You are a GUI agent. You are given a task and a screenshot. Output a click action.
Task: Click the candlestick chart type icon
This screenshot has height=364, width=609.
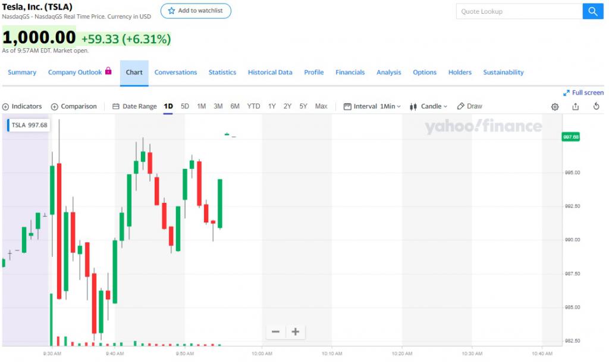tap(413, 106)
